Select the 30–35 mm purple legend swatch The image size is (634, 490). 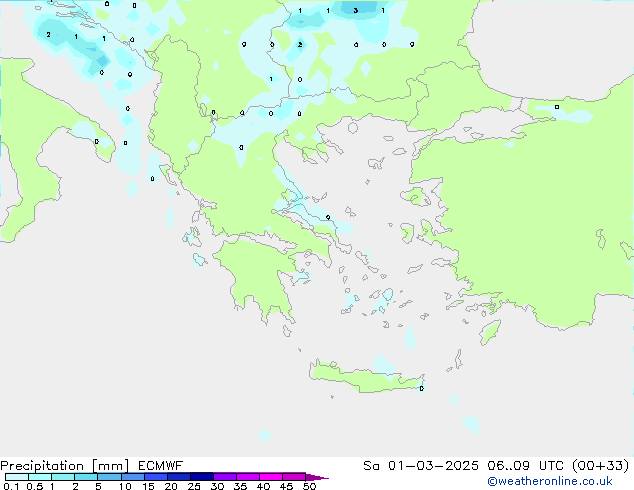click(224, 477)
